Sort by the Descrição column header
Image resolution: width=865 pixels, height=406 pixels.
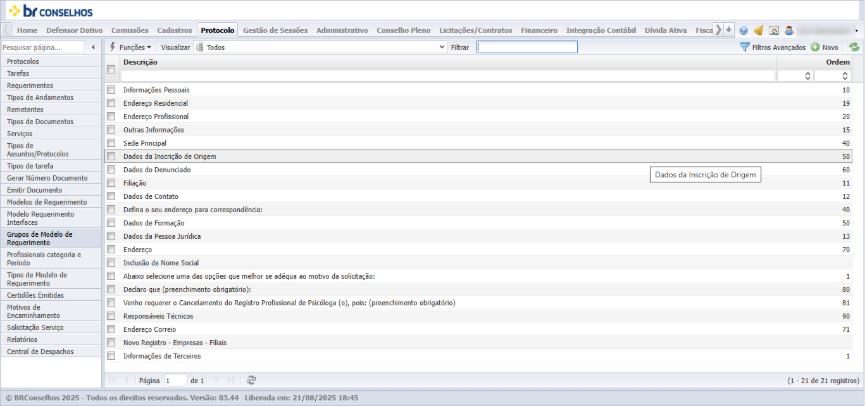tap(140, 62)
